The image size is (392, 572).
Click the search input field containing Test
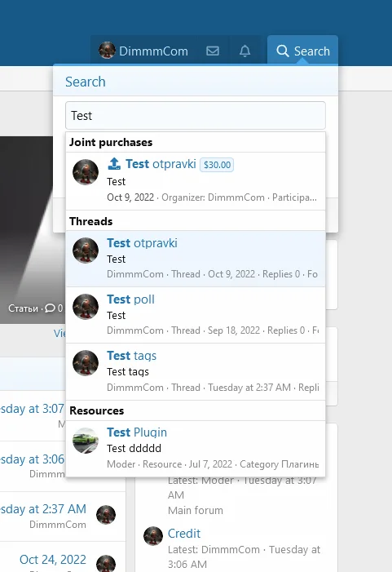pos(196,116)
